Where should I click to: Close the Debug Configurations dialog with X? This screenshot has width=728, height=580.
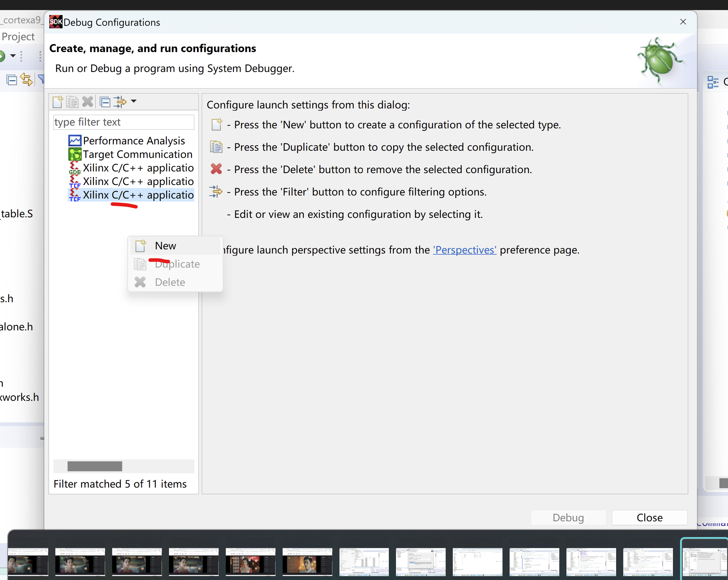pos(683,22)
